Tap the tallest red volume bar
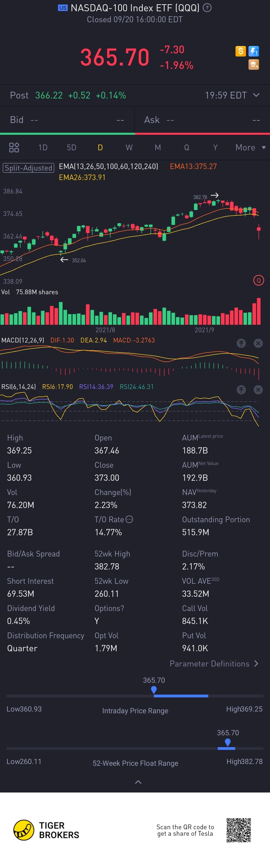This screenshot has height=868, width=270. point(259,311)
